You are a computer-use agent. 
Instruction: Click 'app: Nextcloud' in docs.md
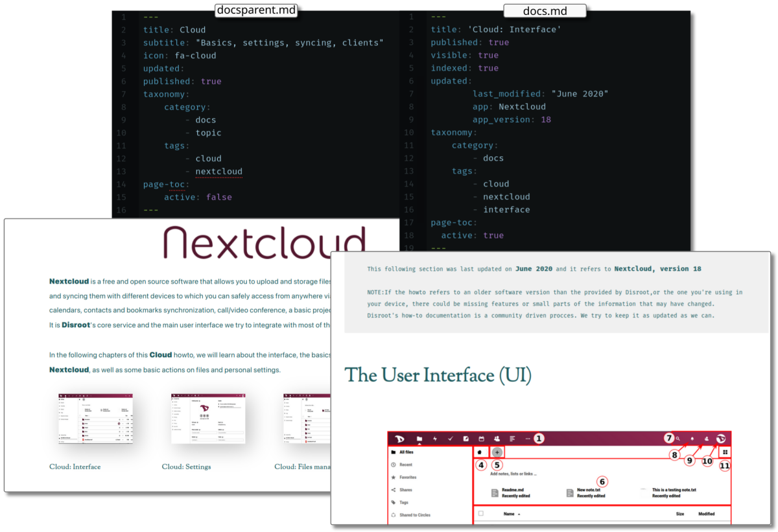pyautogui.click(x=509, y=107)
